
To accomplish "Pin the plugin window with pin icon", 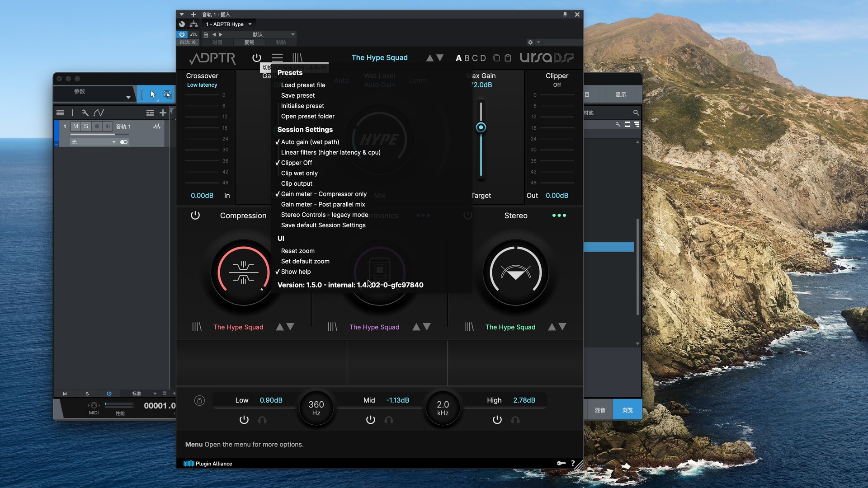I will pyautogui.click(x=565, y=14).
